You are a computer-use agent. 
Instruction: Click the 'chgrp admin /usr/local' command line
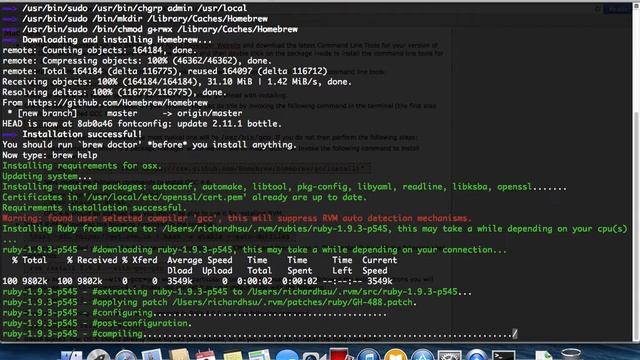coord(135,8)
